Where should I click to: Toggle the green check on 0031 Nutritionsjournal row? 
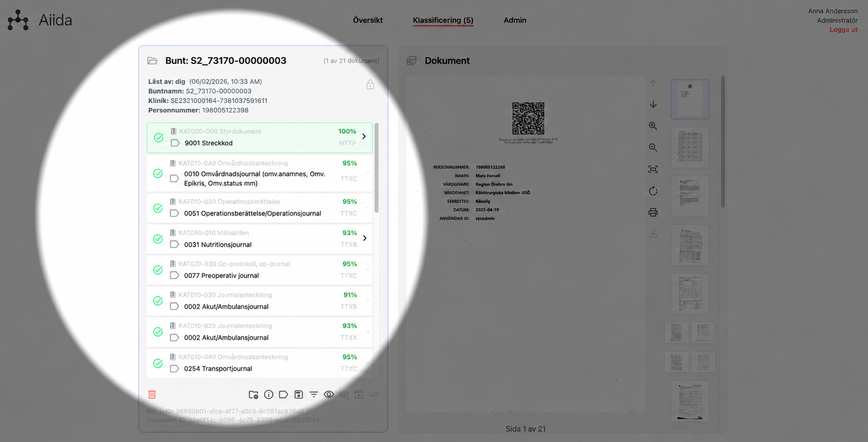pyautogui.click(x=158, y=239)
